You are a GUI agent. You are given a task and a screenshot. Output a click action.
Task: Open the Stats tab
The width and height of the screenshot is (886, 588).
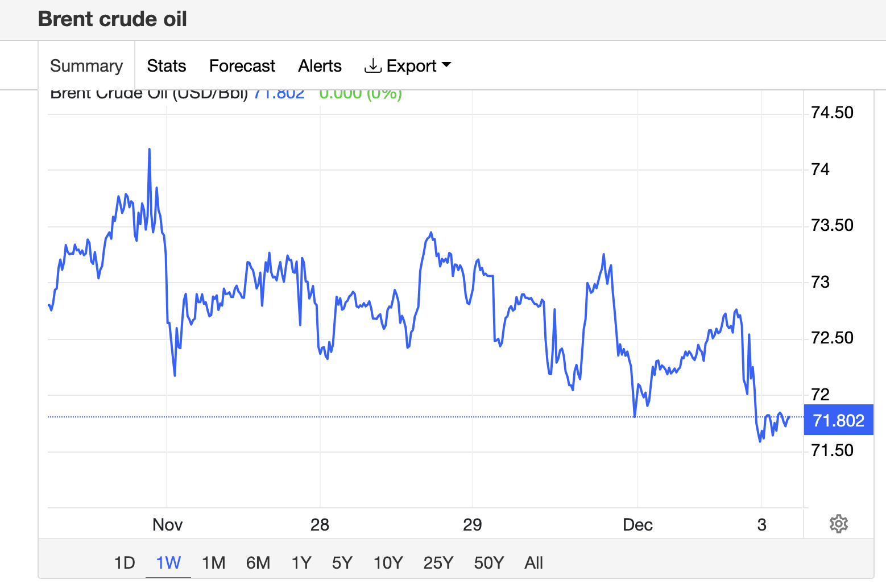[167, 66]
